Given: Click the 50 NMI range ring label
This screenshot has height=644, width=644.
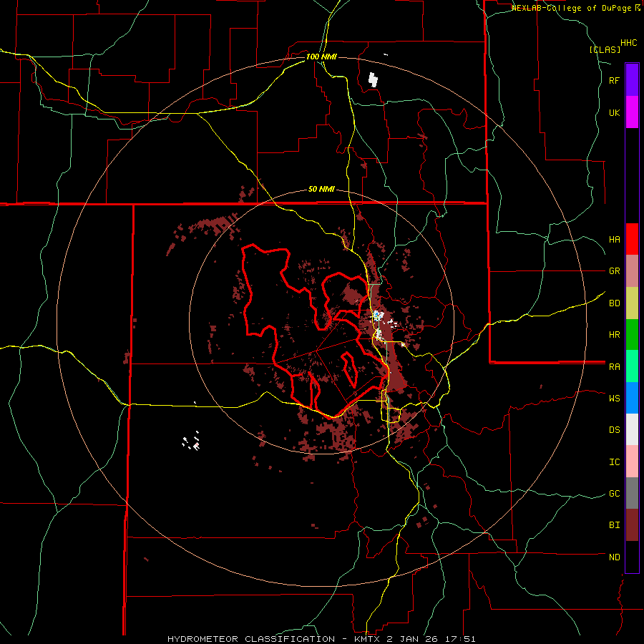Looking at the screenshot, I should coord(321,189).
